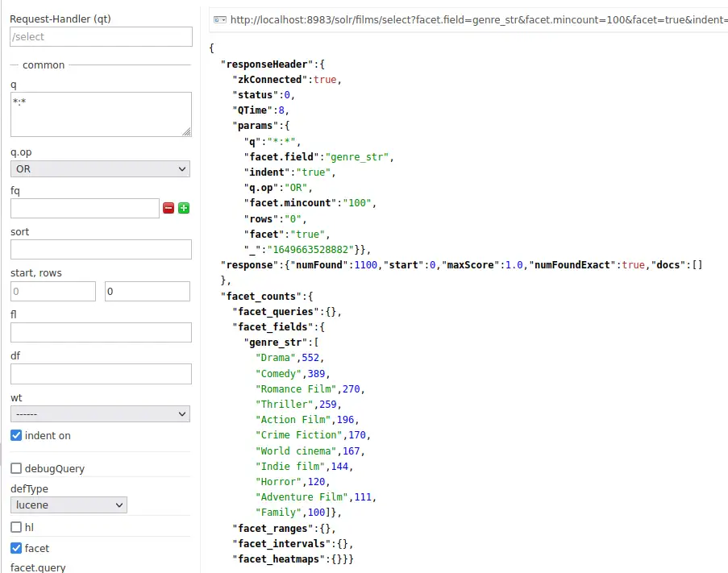Click the "facet.mincount" 100 param line

(x=310, y=203)
